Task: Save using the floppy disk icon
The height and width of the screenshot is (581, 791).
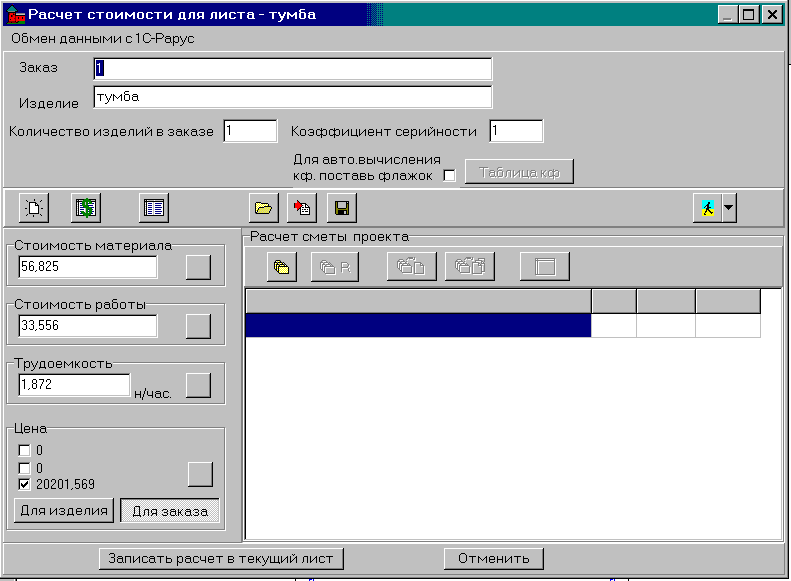Action: [x=342, y=208]
